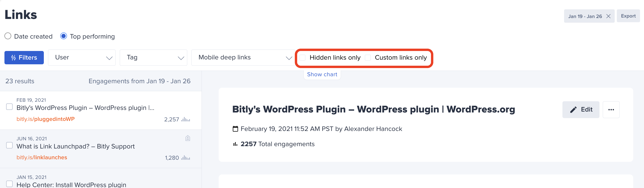The width and height of the screenshot is (644, 188).
Task: Open the three-dot more options menu
Action: click(611, 109)
